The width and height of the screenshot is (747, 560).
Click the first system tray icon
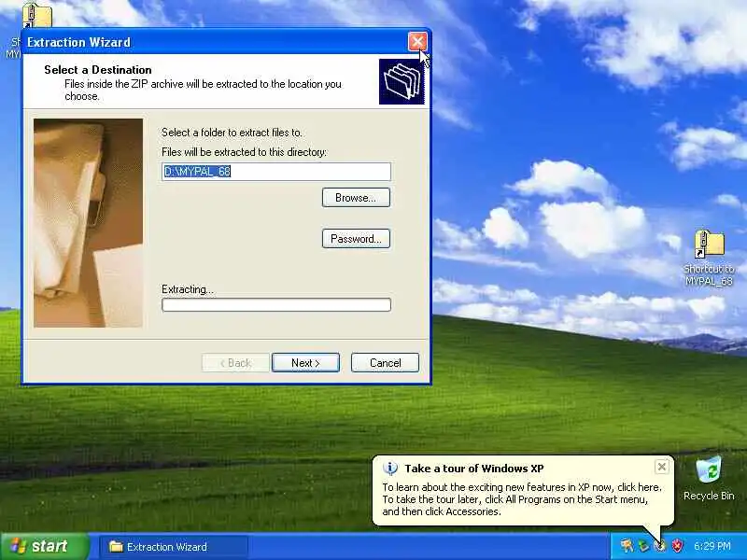pyautogui.click(x=627, y=546)
